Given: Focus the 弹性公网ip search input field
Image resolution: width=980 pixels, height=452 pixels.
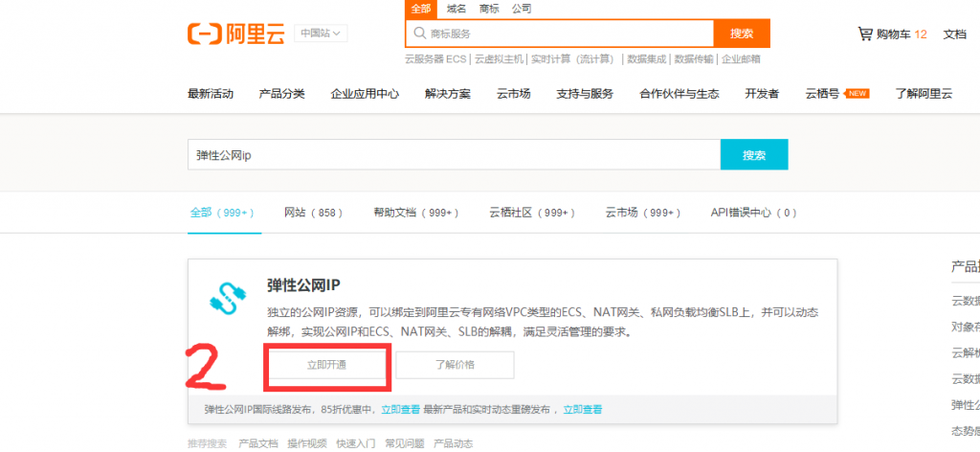Looking at the screenshot, I should tap(453, 154).
